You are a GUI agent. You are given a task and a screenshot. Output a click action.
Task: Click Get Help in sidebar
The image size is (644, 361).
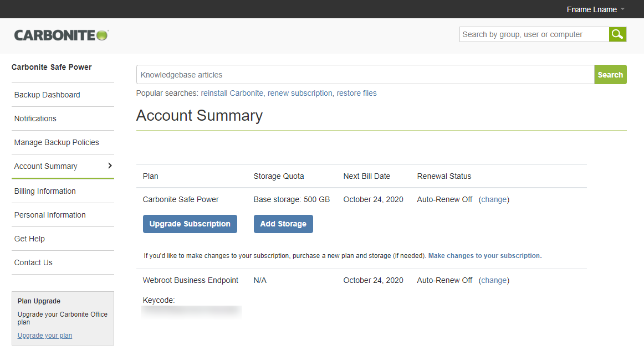pyautogui.click(x=29, y=239)
